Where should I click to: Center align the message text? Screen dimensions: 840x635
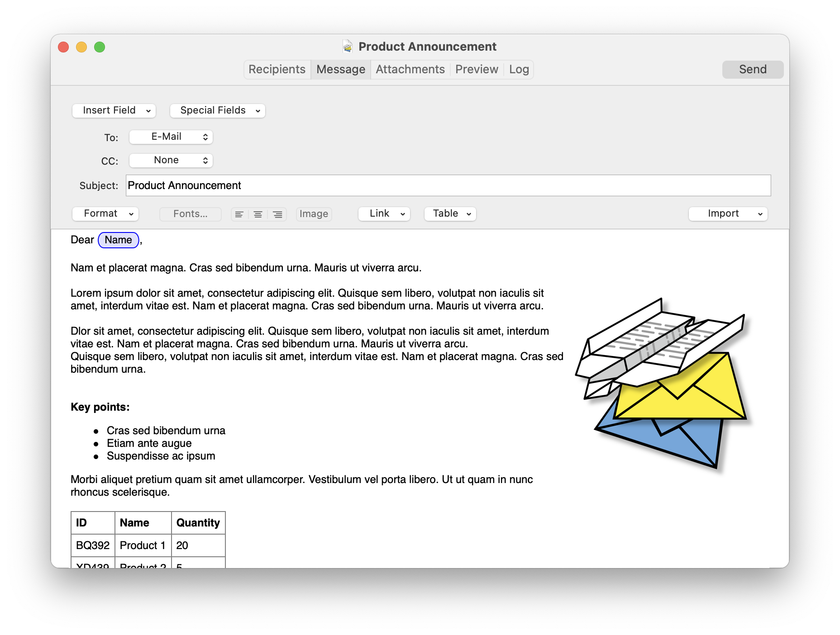(258, 214)
